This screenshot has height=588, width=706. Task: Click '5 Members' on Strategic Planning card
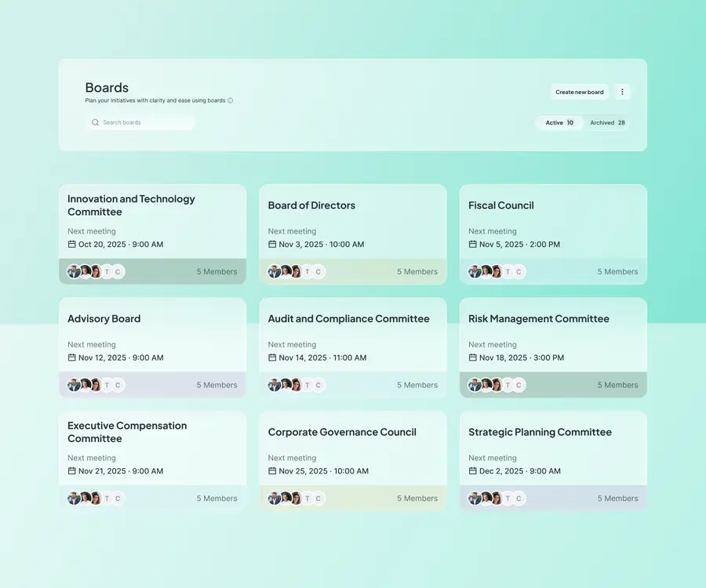click(617, 499)
